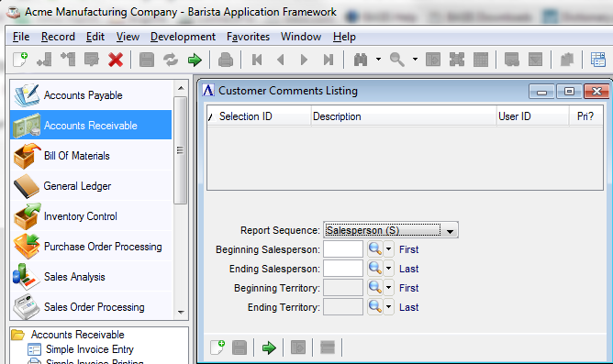Click New icon in Customer Comments Listing toolbar
613x364 pixels.
tap(217, 347)
